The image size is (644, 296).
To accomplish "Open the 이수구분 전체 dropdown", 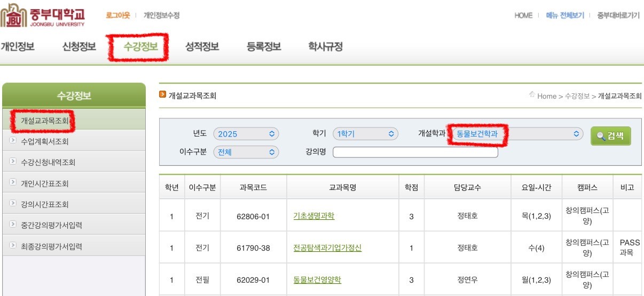I will [x=246, y=153].
